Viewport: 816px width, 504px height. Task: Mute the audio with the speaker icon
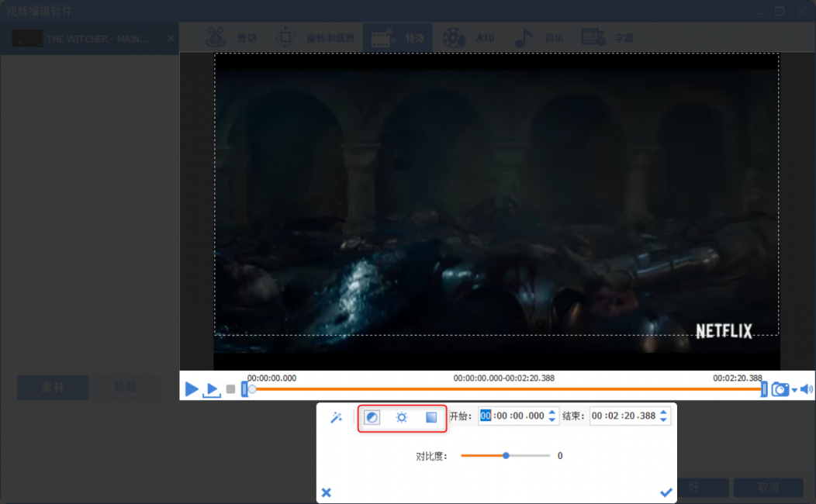[807, 389]
